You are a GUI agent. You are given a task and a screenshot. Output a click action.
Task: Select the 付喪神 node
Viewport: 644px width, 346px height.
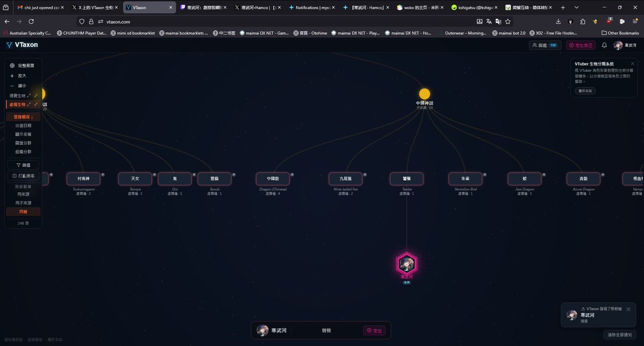point(83,178)
